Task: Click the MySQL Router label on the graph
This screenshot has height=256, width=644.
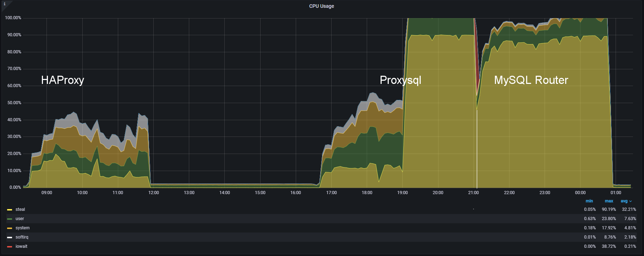Action: [531, 80]
